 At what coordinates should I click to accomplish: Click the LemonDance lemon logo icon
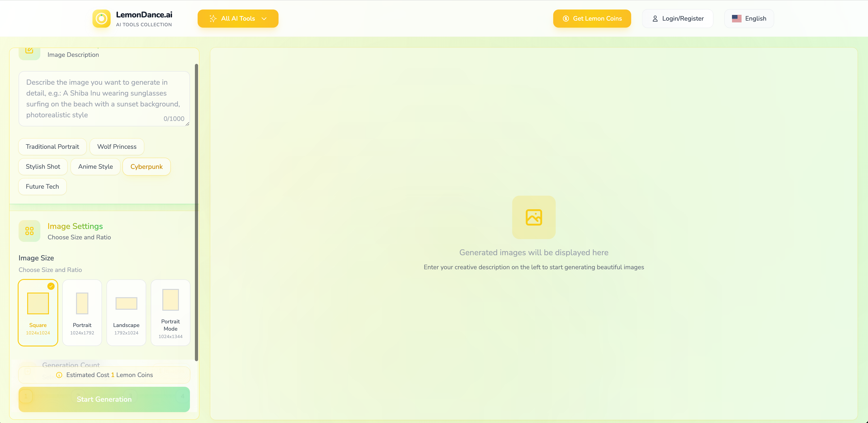pyautogui.click(x=101, y=19)
